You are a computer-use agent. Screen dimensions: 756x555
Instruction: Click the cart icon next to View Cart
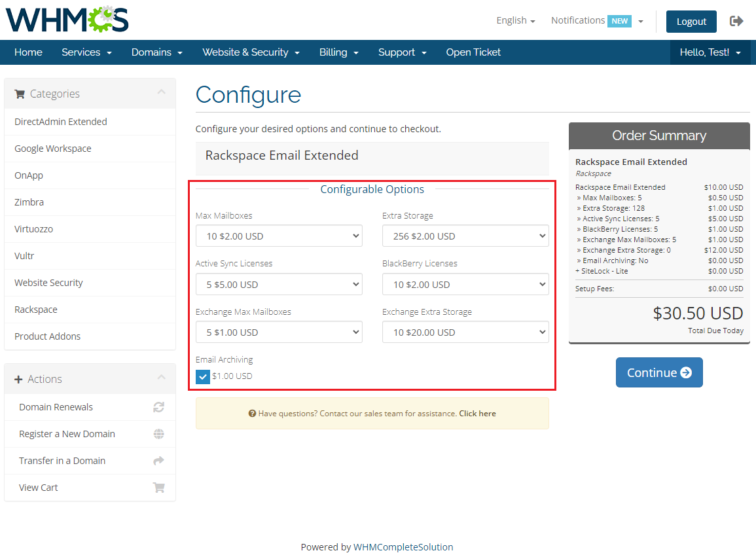point(158,488)
